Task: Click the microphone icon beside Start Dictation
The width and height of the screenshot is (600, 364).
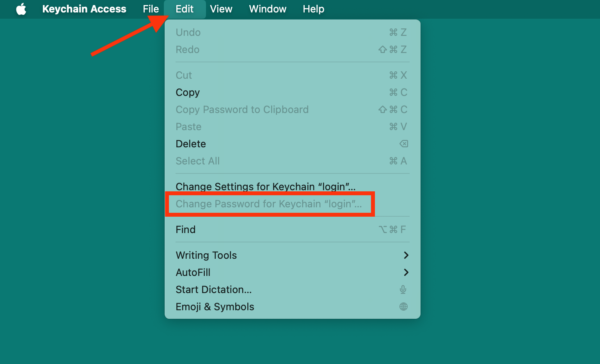Action: click(x=403, y=290)
